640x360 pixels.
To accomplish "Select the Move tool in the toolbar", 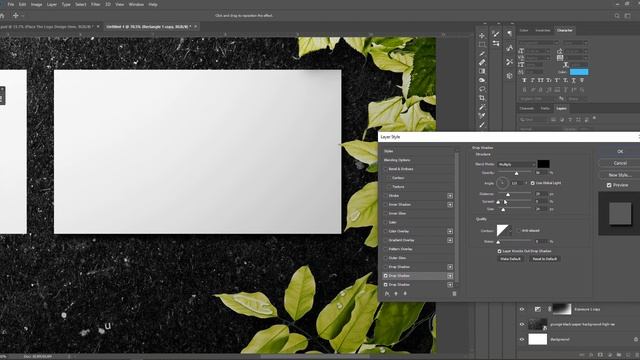I will pos(482,36).
